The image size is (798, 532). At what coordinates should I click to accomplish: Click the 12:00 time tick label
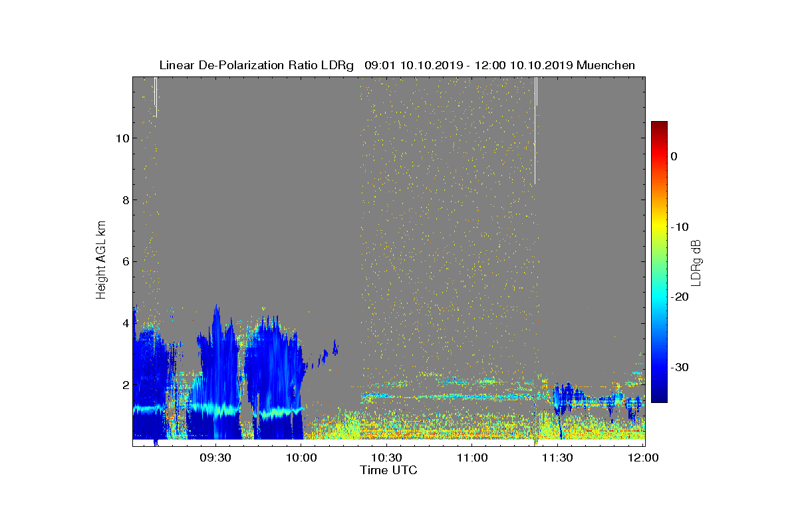point(643,458)
